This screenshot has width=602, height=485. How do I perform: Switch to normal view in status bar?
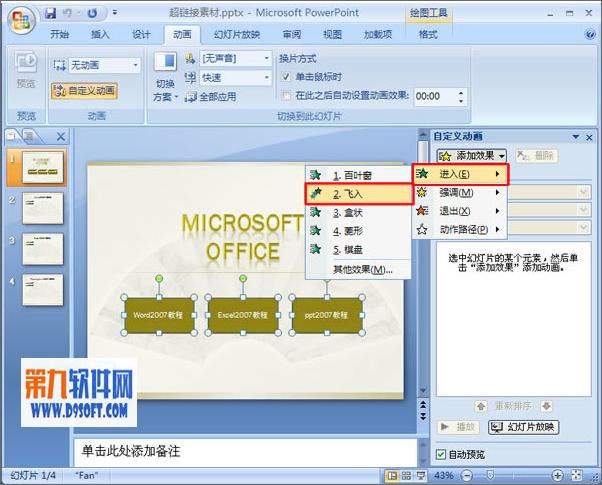click(x=392, y=476)
